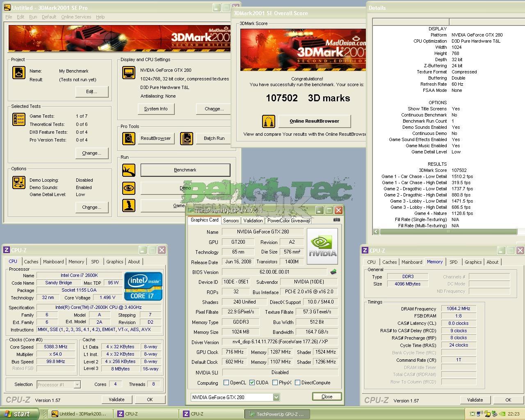This screenshot has width=525, height=420.
Task: Click the Online ResultBrowser icon
Action: (x=269, y=121)
